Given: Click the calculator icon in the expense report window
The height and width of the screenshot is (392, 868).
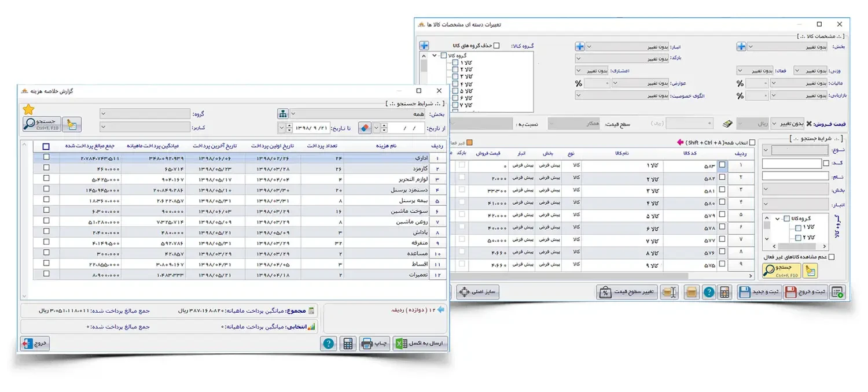Looking at the screenshot, I should [x=348, y=343].
